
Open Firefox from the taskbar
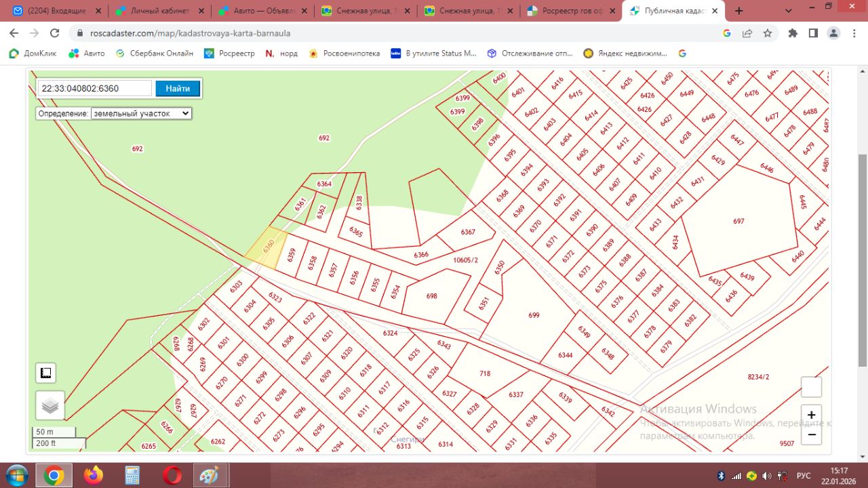[x=94, y=476]
